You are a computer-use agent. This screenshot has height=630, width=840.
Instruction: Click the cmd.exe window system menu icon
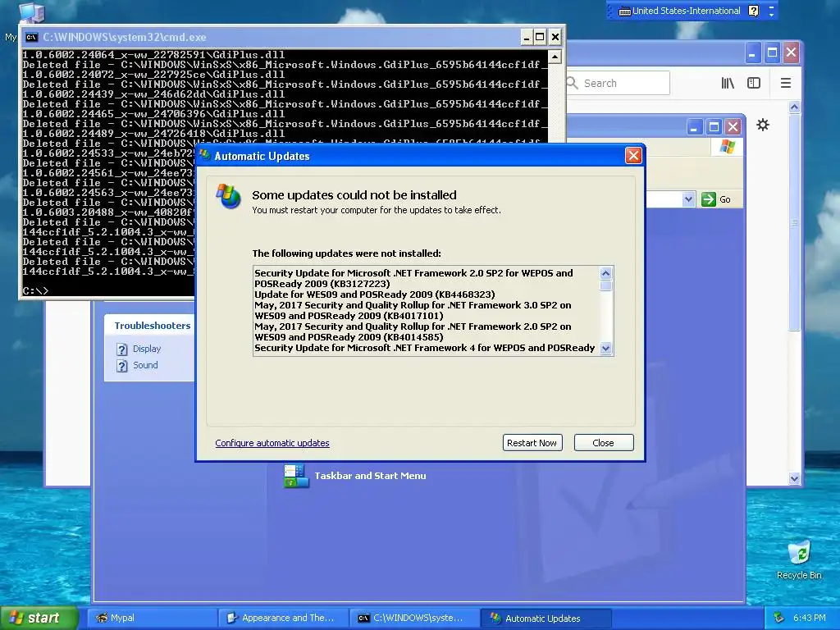point(32,37)
